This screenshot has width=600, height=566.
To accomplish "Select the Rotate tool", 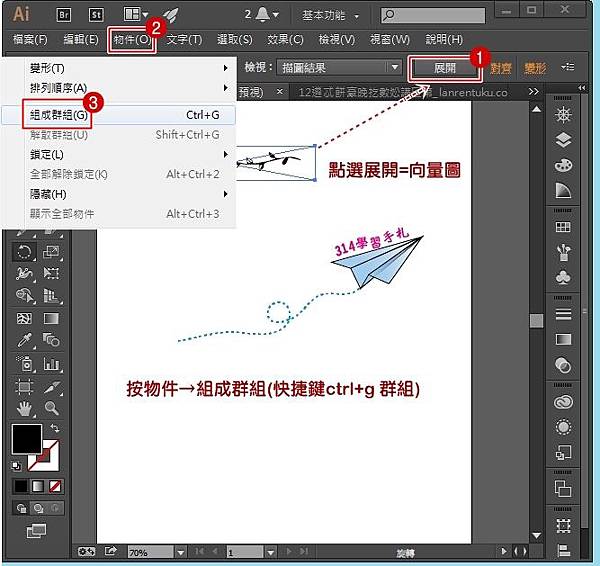I will (24, 252).
